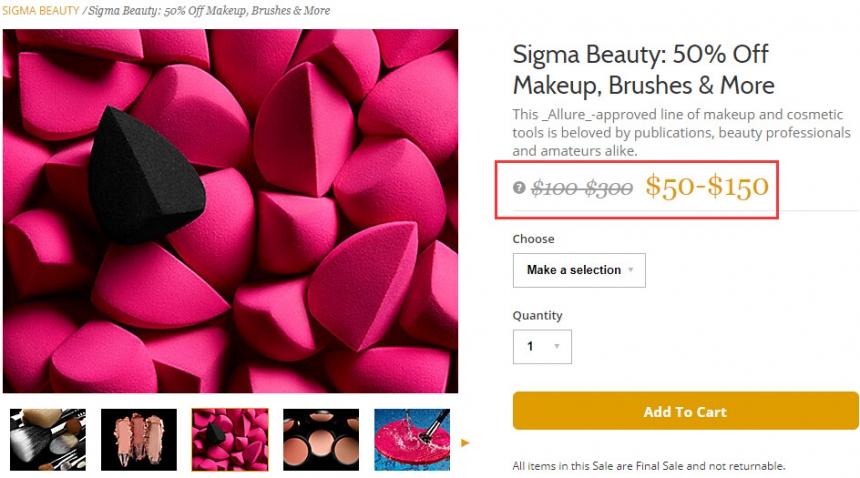Screen dimensions: 860x478
Task: Select the makeup brushes thumbnail
Action: 47,440
